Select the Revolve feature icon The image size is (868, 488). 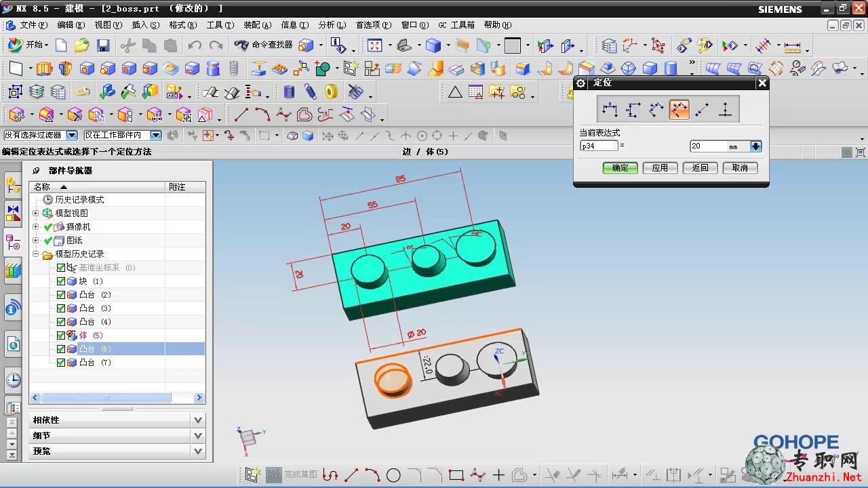coord(65,68)
